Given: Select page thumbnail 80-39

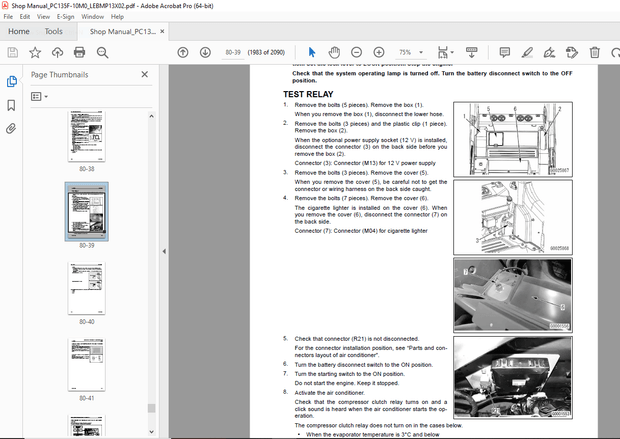Looking at the screenshot, I should (87, 212).
